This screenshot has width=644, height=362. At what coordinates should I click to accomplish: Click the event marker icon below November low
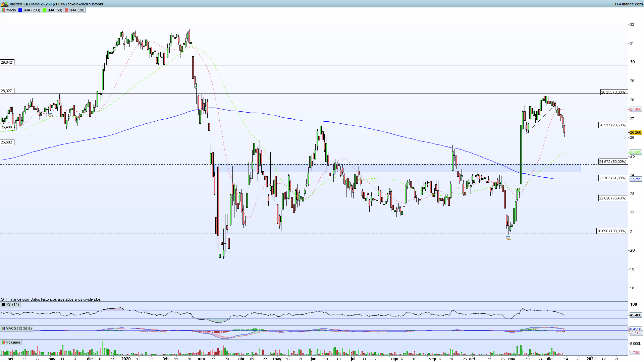click(x=508, y=238)
